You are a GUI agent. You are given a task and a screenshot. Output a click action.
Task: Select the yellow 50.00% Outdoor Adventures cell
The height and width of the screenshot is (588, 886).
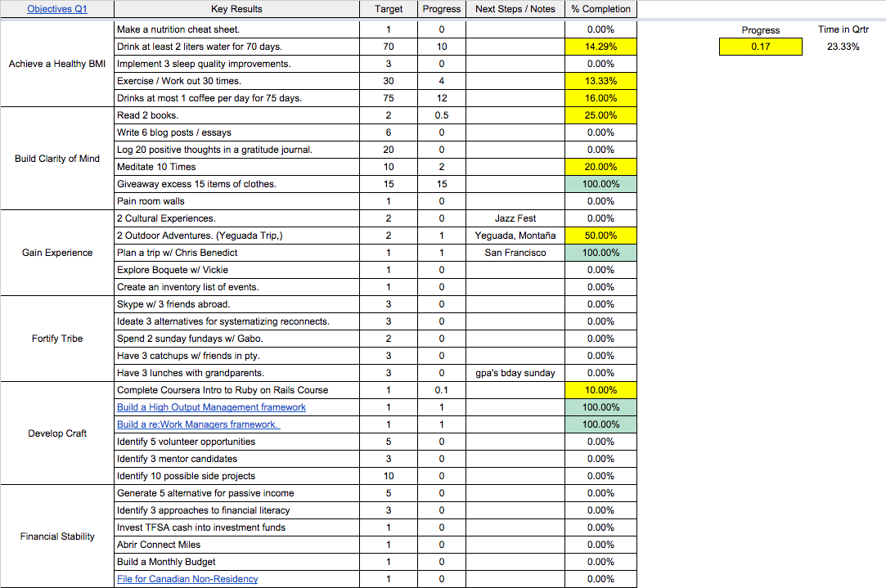coord(600,236)
